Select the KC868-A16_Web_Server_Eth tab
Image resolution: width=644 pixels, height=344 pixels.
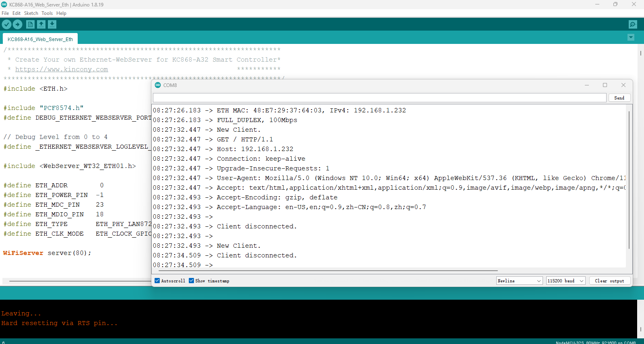pos(40,39)
